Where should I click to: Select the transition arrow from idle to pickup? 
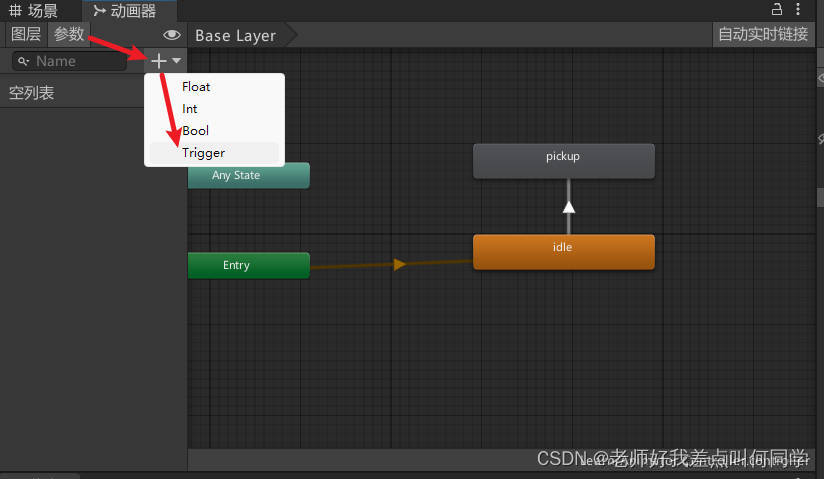click(569, 207)
